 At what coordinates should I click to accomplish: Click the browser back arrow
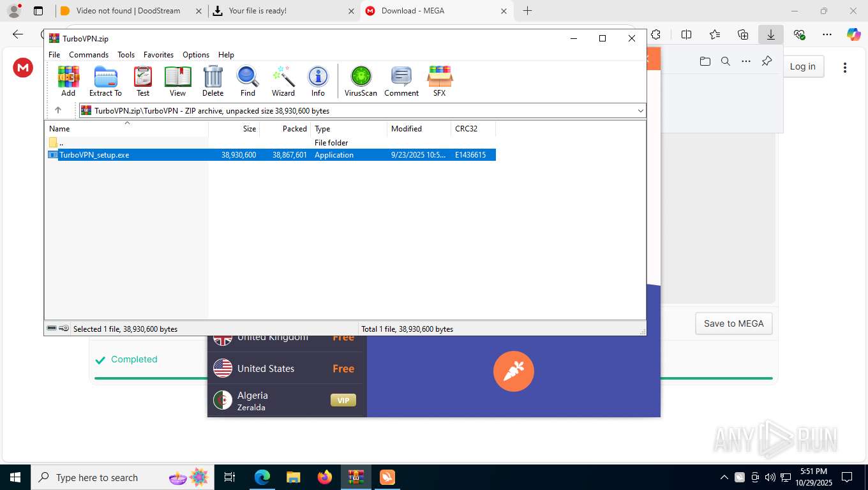click(18, 34)
